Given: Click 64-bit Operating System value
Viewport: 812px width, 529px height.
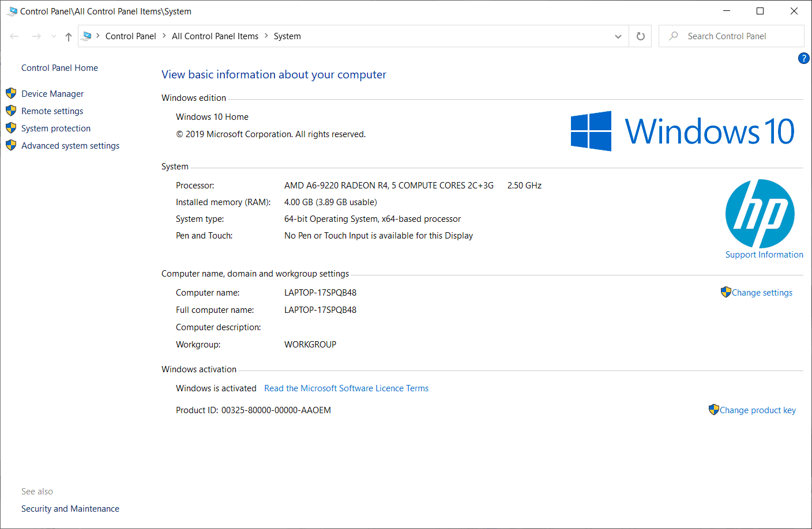Looking at the screenshot, I should click(373, 219).
